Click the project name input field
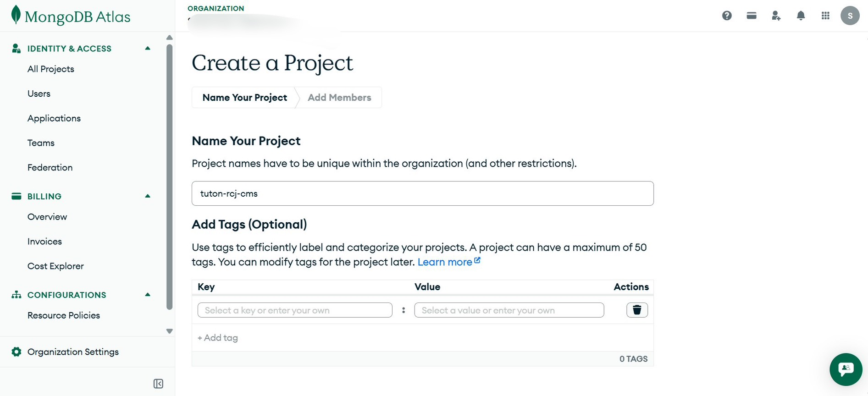The width and height of the screenshot is (868, 396). point(422,193)
